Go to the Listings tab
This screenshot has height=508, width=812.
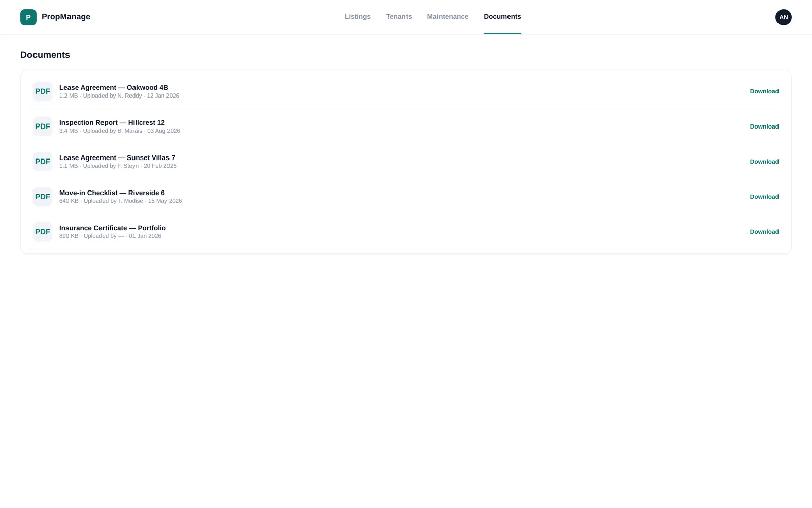click(x=358, y=17)
